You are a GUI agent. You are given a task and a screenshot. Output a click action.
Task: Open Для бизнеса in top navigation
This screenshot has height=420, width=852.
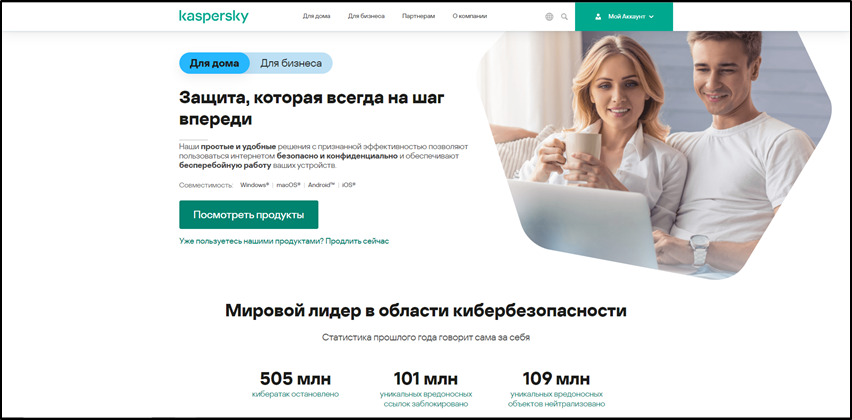(366, 16)
